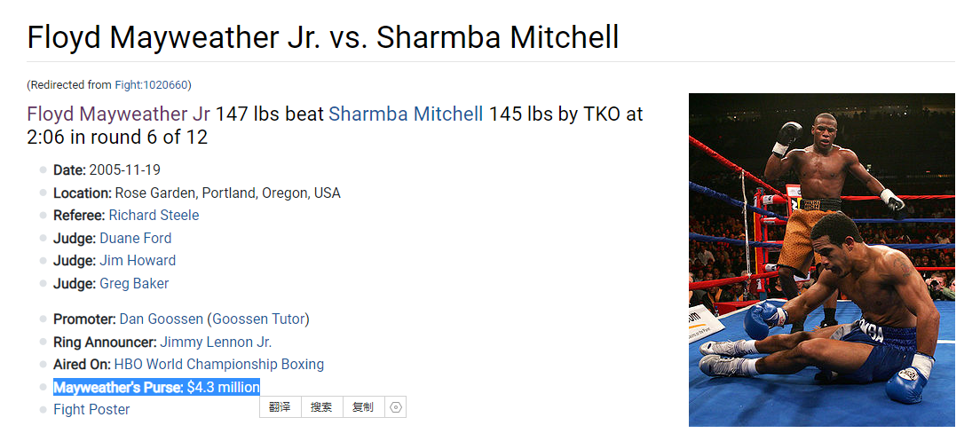
Task: Open judge Greg Baker's page
Action: tap(134, 284)
